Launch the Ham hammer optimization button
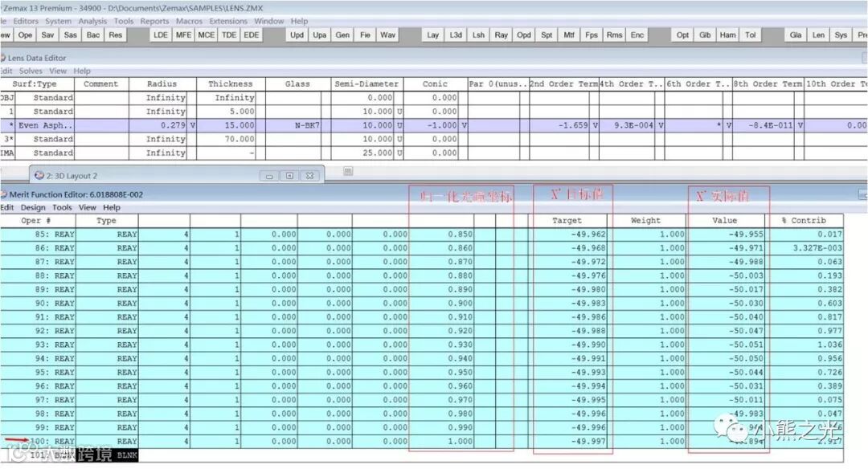This screenshot has height=469, width=868. coord(727,35)
